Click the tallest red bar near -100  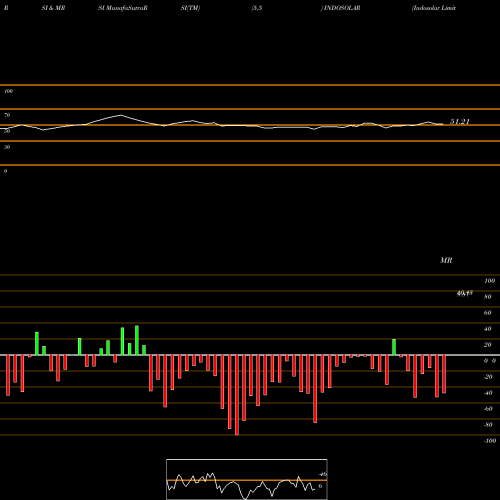point(237,395)
